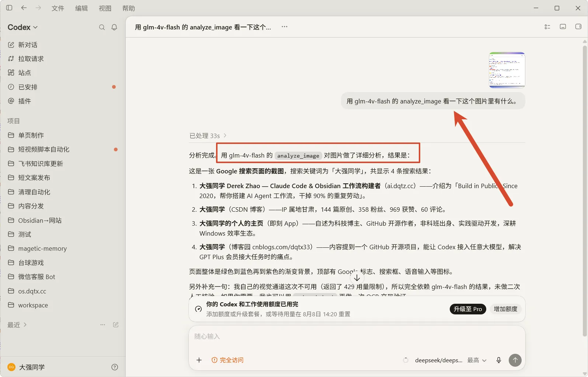Click the 升级至 Pro button
Viewport: 588px width, 377px height.
(x=468, y=309)
